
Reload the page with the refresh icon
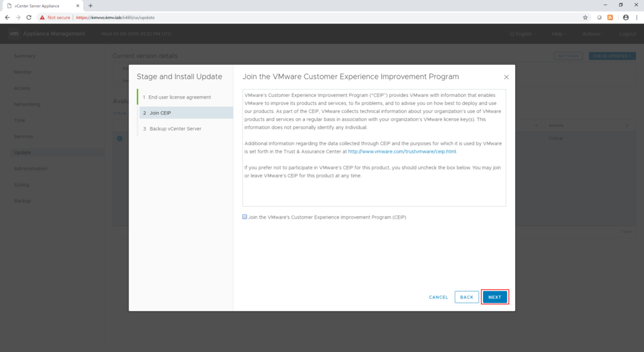29,18
